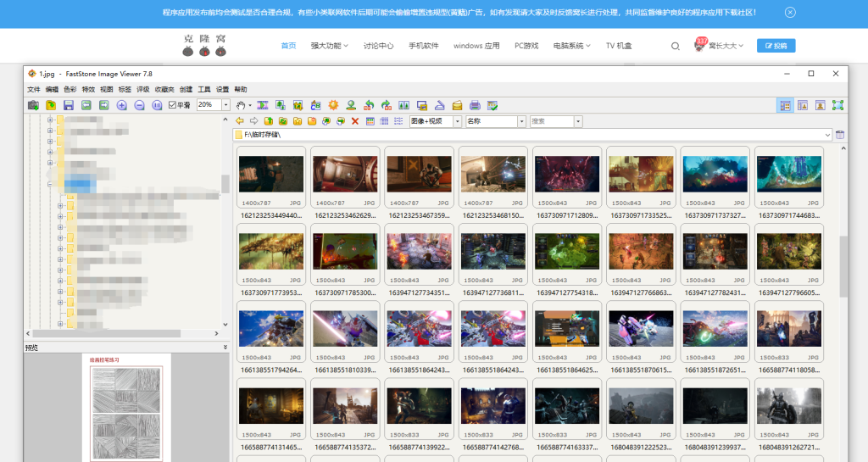The height and width of the screenshot is (462, 868).
Task: Go up one folder level icon
Action: [269, 120]
